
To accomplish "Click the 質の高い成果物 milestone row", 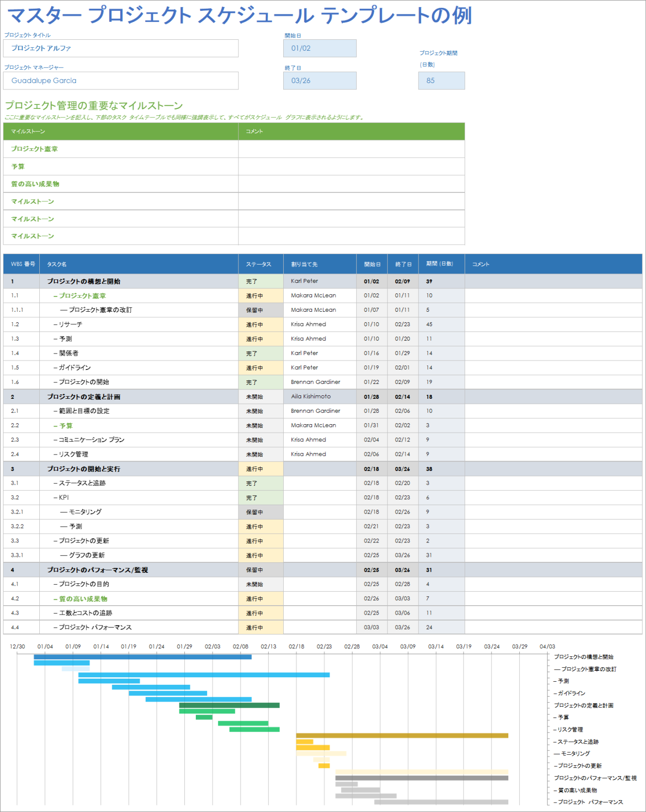I will tap(120, 184).
